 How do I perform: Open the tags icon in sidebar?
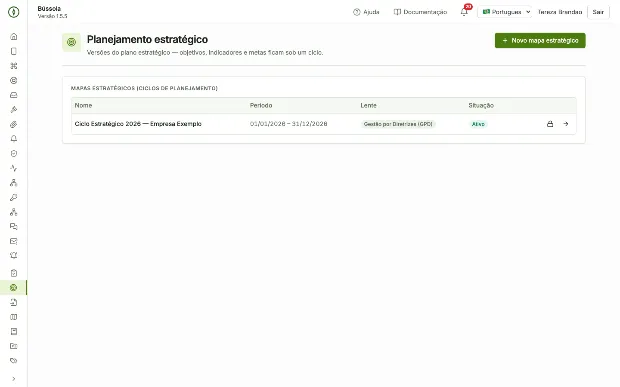point(13,361)
